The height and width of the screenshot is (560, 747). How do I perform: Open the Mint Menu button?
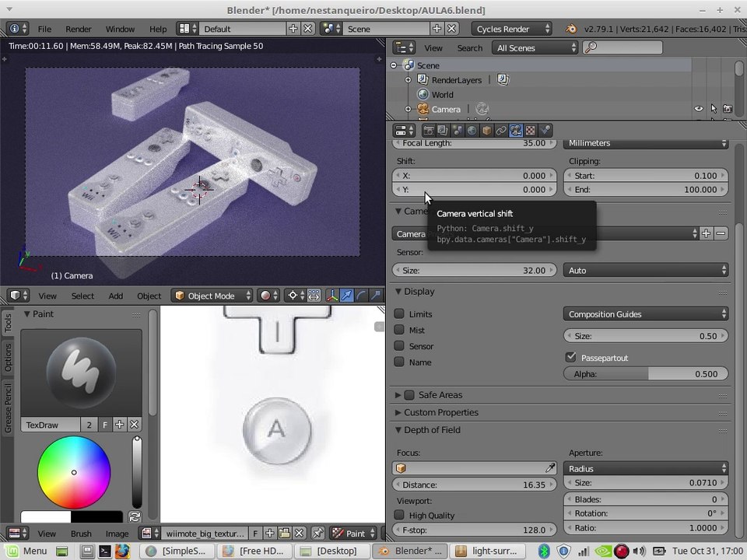pos(26,551)
